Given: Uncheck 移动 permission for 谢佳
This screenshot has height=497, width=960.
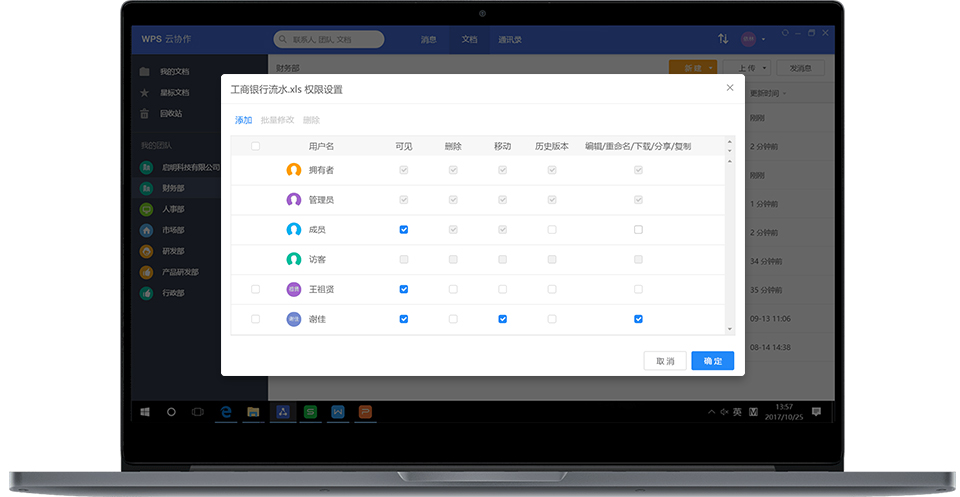Looking at the screenshot, I should click(x=502, y=319).
